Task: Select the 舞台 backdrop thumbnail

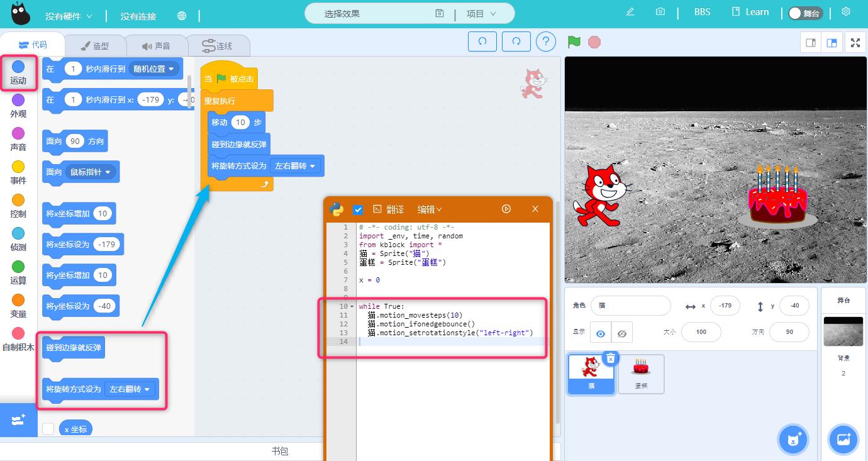Action: [x=843, y=331]
